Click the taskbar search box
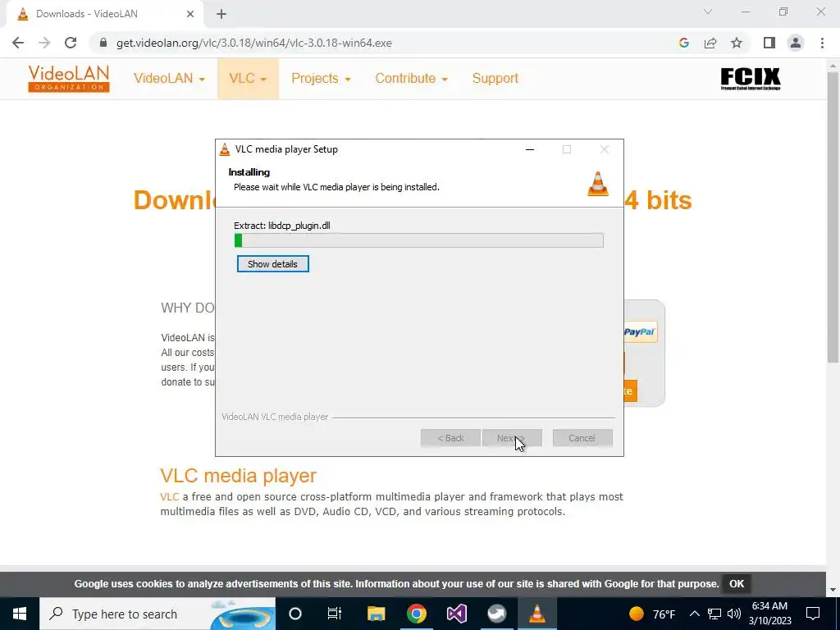The image size is (840, 630). [157, 614]
